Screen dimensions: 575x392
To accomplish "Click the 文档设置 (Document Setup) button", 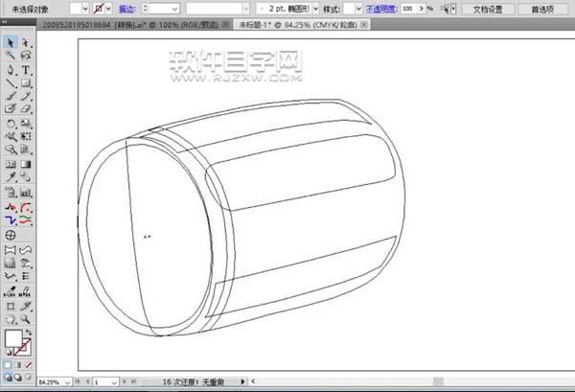I will coord(482,8).
